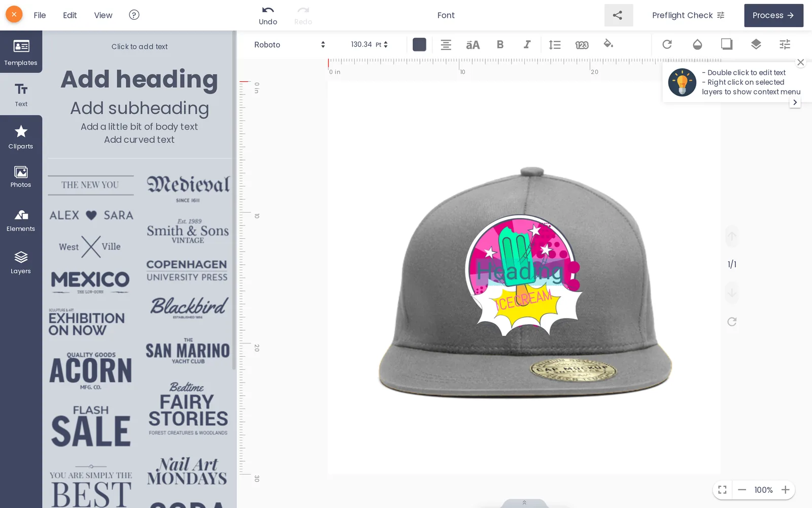Open the opacity droplet setting
The width and height of the screenshot is (812, 508).
coord(697,45)
